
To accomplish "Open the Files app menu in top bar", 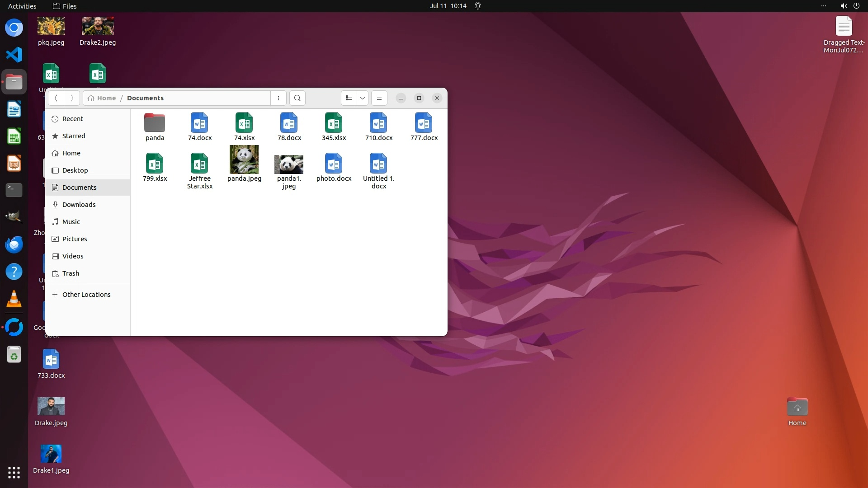I will [65, 6].
